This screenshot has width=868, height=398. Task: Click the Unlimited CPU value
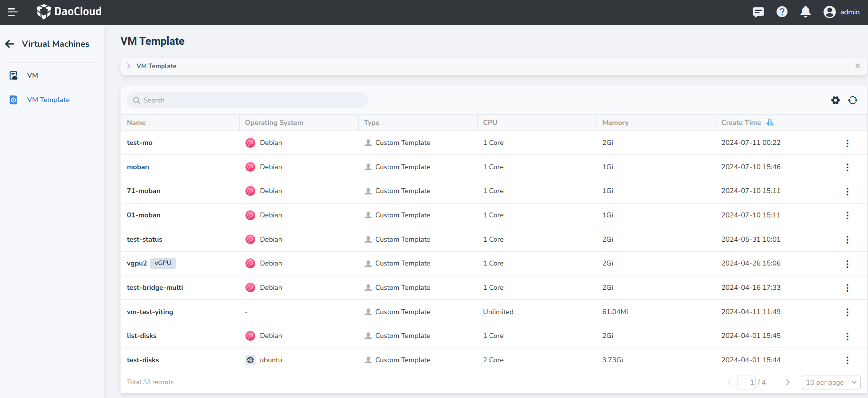pos(498,312)
